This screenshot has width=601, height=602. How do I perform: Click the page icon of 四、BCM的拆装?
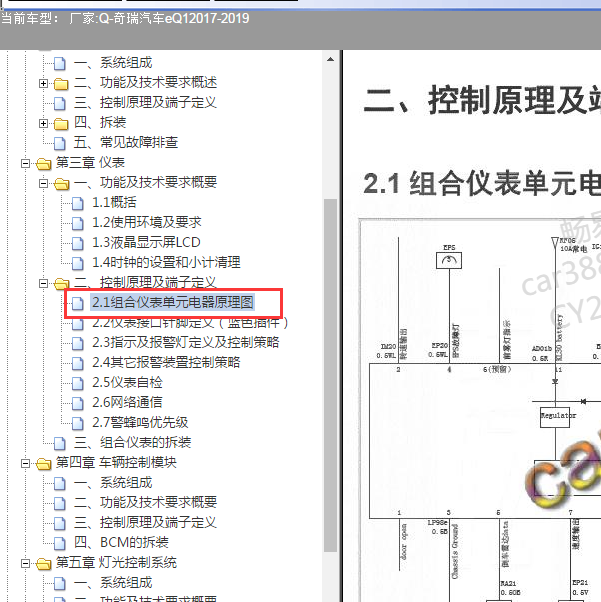coord(60,543)
